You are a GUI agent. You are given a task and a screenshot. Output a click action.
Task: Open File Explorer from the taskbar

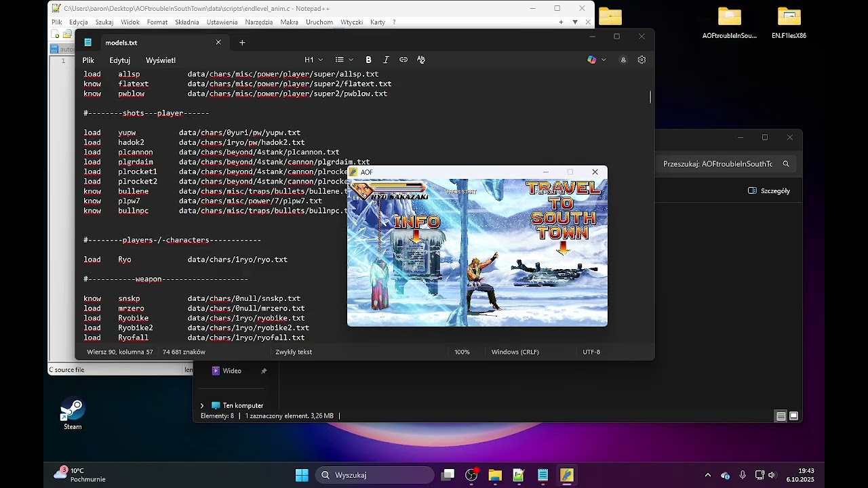click(x=495, y=475)
